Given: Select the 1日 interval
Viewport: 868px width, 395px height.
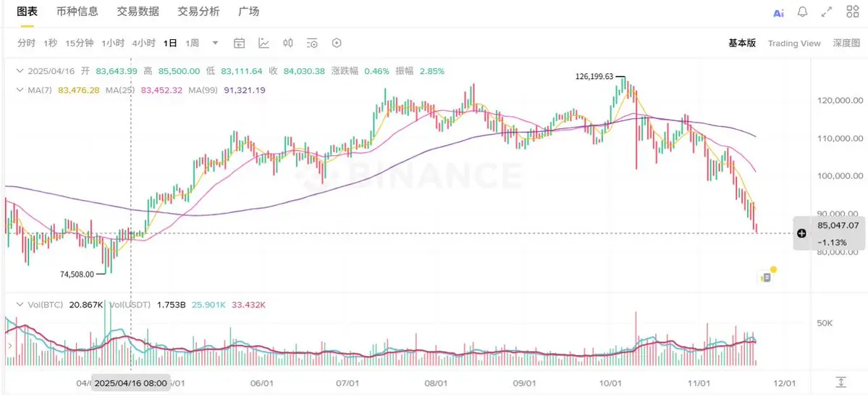Looking at the screenshot, I should point(171,43).
